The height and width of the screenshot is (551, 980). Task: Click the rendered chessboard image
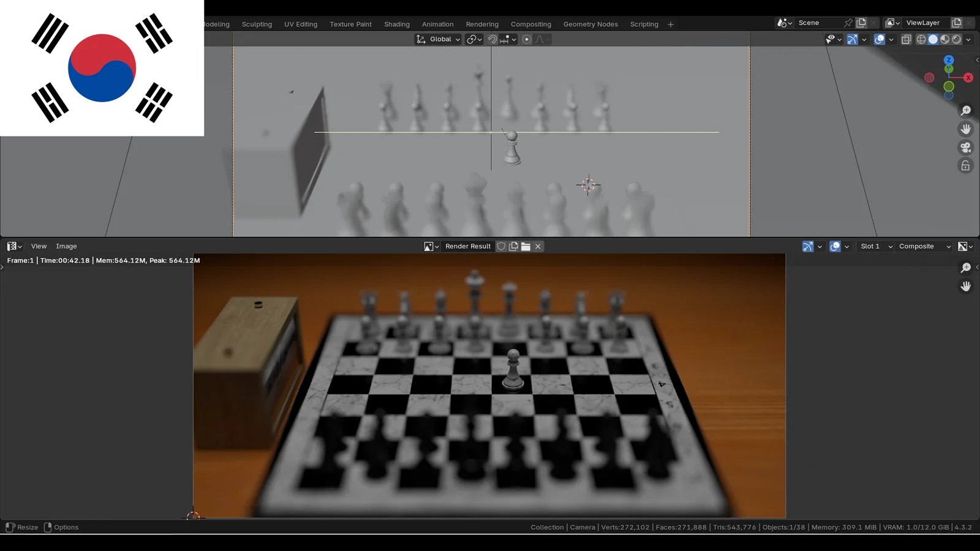pos(489,386)
